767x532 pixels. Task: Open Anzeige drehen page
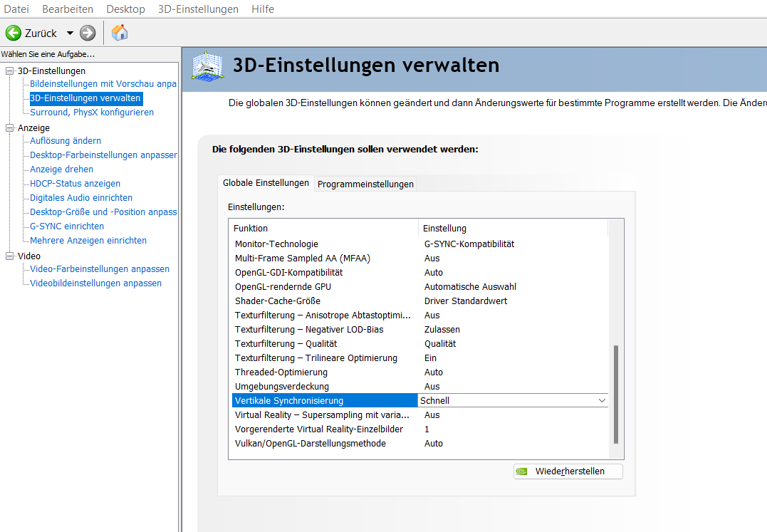(62, 169)
